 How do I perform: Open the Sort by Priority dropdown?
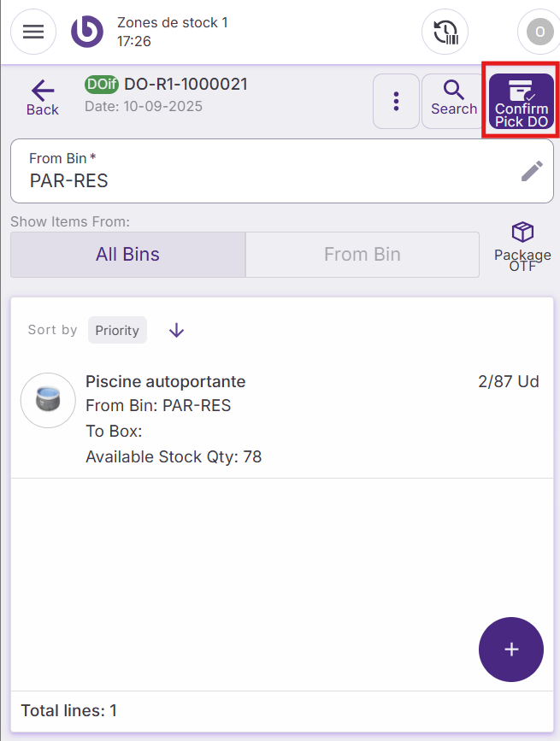[x=117, y=330]
